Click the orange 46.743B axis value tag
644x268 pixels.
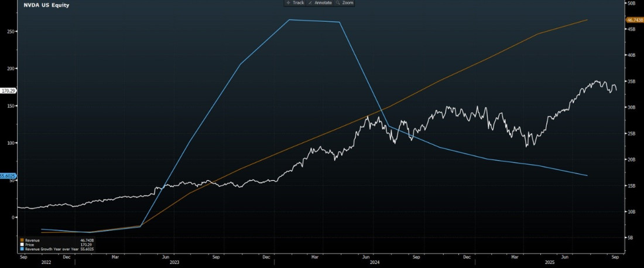(x=635, y=20)
